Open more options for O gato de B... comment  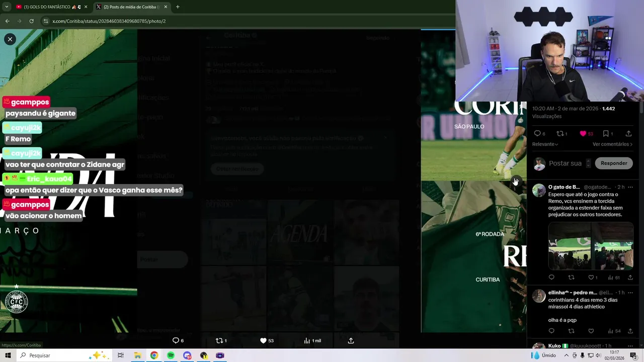pos(630,187)
